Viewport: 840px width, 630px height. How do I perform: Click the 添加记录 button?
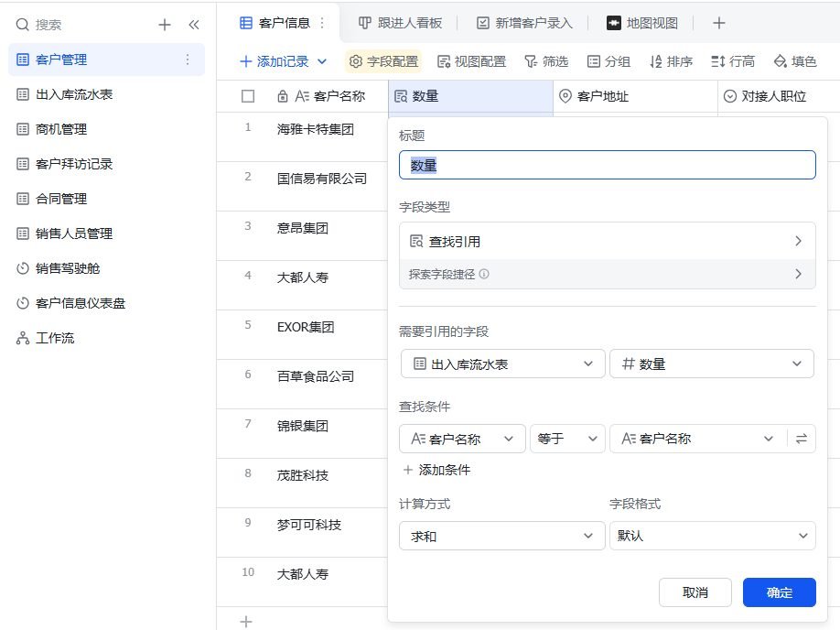(275, 61)
